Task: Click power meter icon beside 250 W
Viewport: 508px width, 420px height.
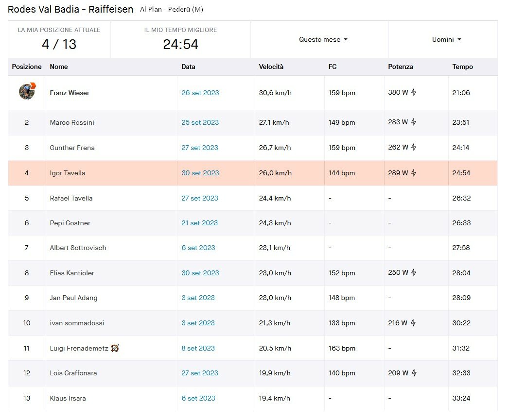Action: [414, 272]
